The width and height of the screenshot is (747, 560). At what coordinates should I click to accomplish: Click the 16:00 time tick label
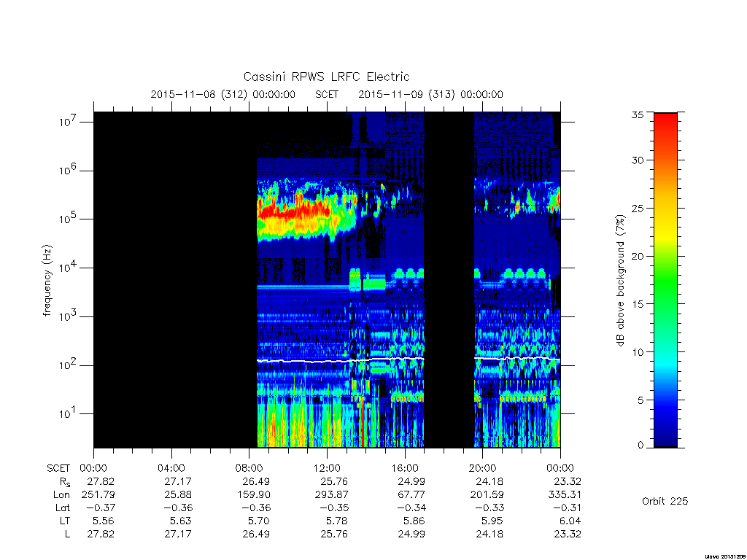pos(405,468)
